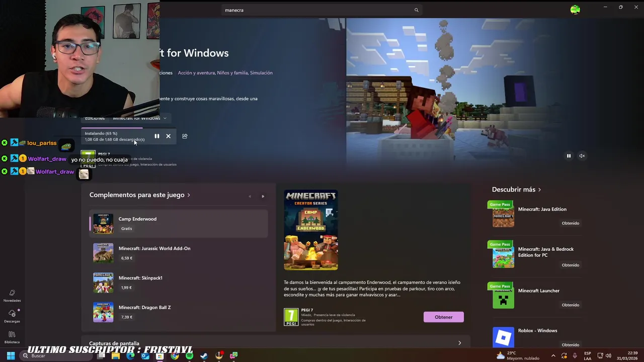This screenshot has width=644, height=362.
Task: Open Spotify from the taskbar
Action: point(189,356)
